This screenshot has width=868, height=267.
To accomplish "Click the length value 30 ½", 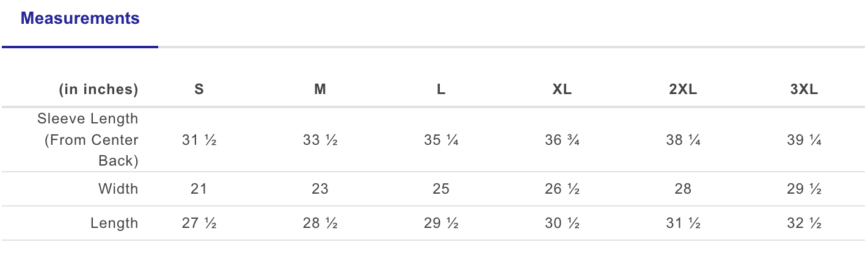I will tap(562, 223).
